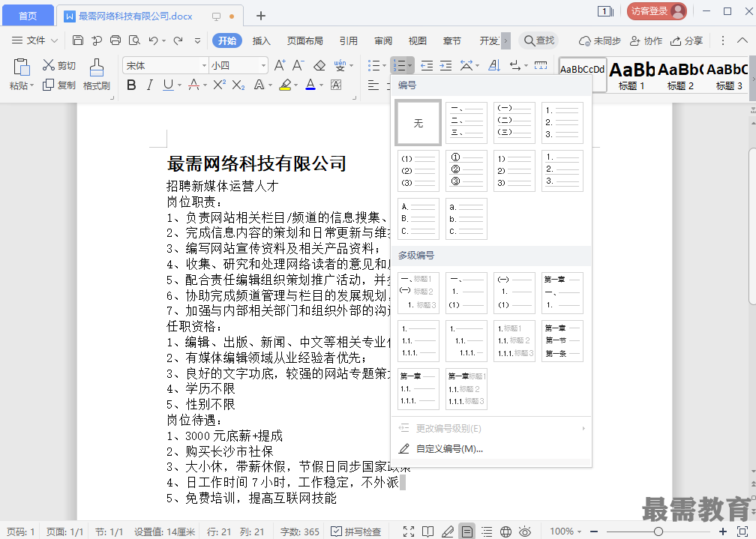The width and height of the screenshot is (756, 539).
Task: Toggle Italic formatting
Action: 149,85
